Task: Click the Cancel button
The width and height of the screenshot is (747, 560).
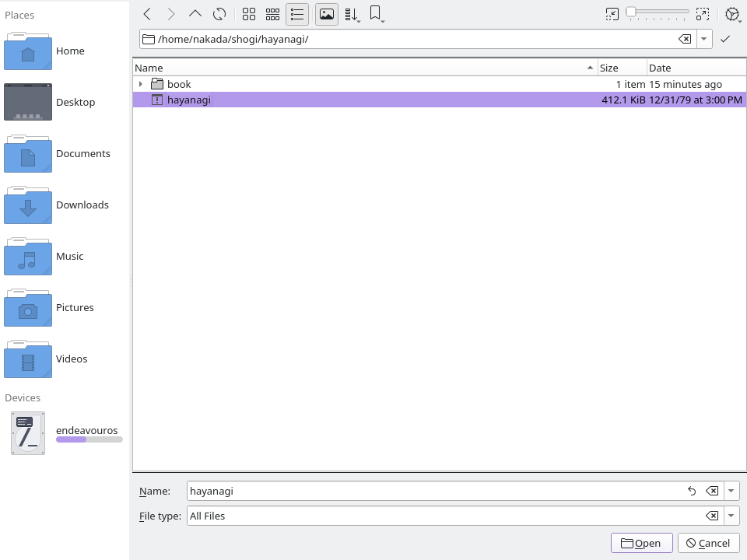Action: point(708,543)
